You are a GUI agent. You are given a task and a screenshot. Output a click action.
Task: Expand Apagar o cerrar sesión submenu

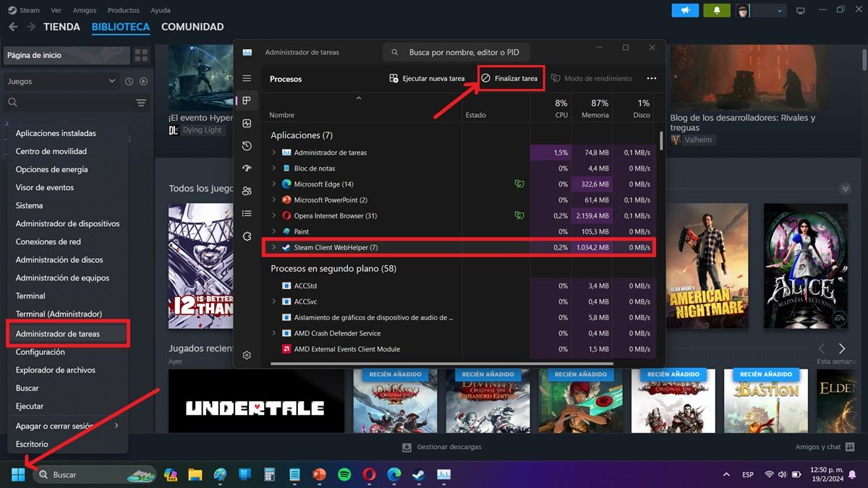tap(67, 426)
